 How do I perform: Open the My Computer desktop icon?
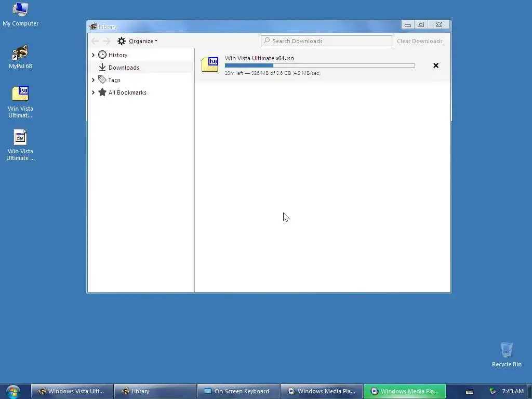point(20,14)
